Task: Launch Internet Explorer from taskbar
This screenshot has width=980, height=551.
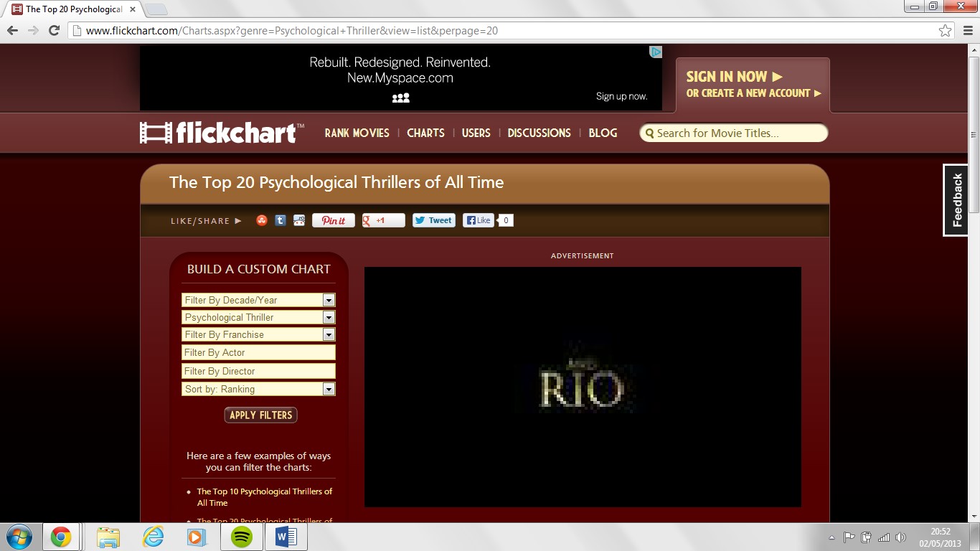Action: [153, 537]
